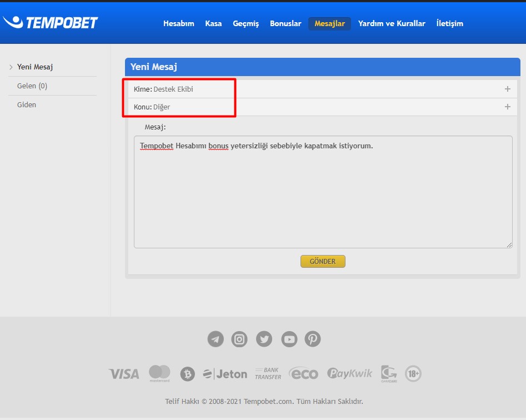Click the Jeton payment logo
Screen dimensions: 526x420
point(225,374)
